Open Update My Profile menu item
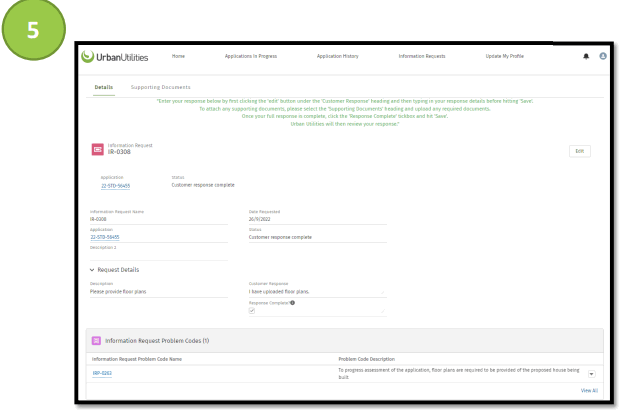The height and width of the screenshot is (419, 625). [x=505, y=56]
